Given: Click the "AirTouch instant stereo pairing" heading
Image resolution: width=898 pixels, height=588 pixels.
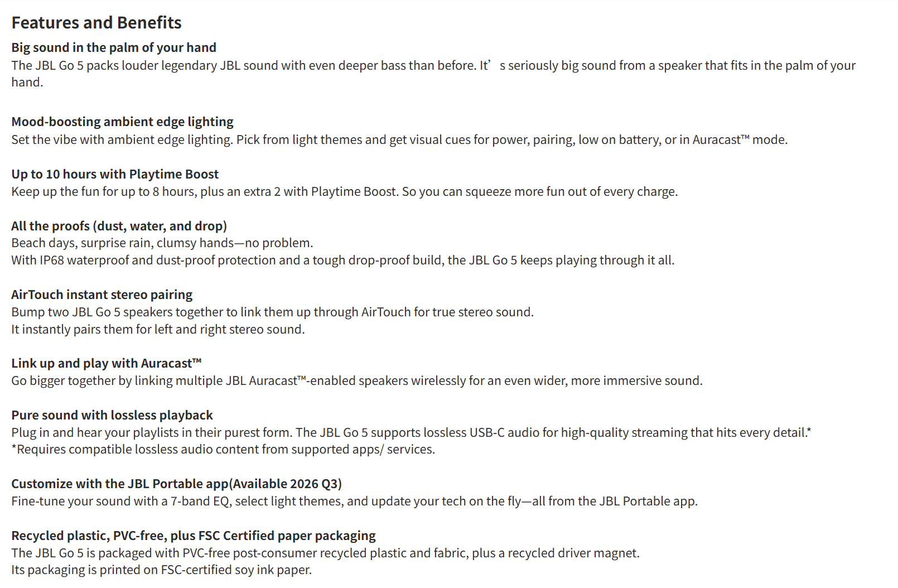Looking at the screenshot, I should [102, 295].
